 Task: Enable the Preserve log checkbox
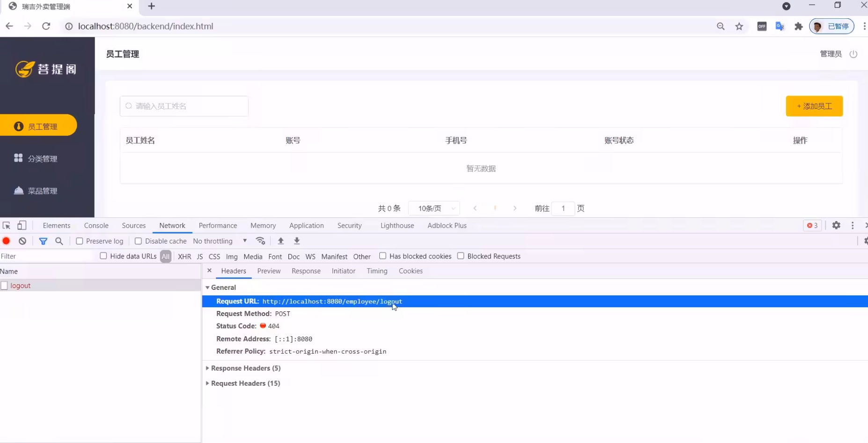pos(80,241)
